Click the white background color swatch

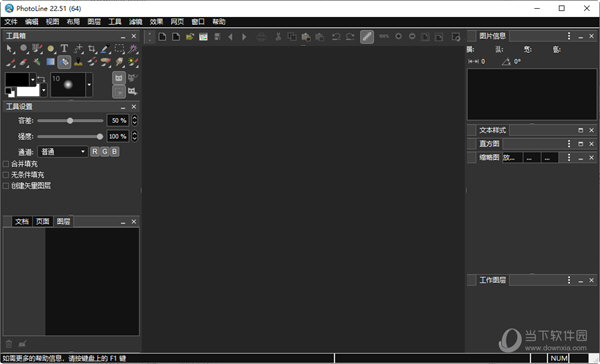[x=28, y=91]
